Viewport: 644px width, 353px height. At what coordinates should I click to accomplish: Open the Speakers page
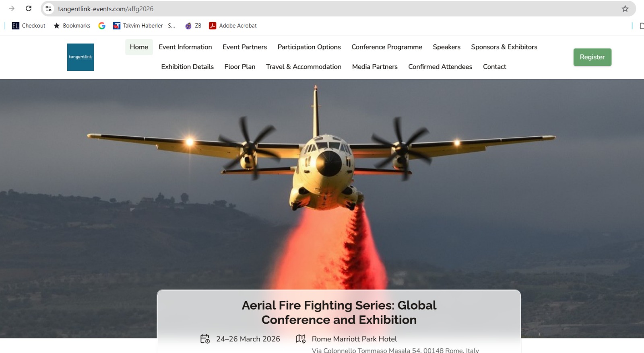click(446, 47)
